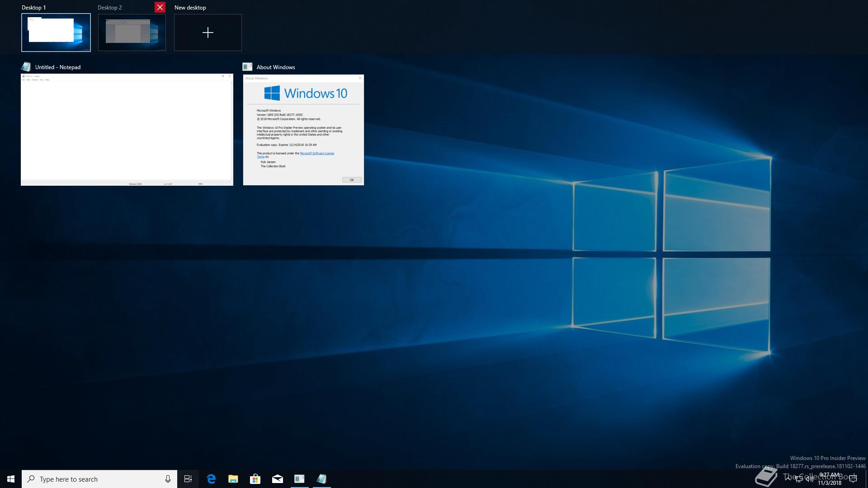
Task: Click the Task View button on taskbar
Action: click(x=188, y=479)
